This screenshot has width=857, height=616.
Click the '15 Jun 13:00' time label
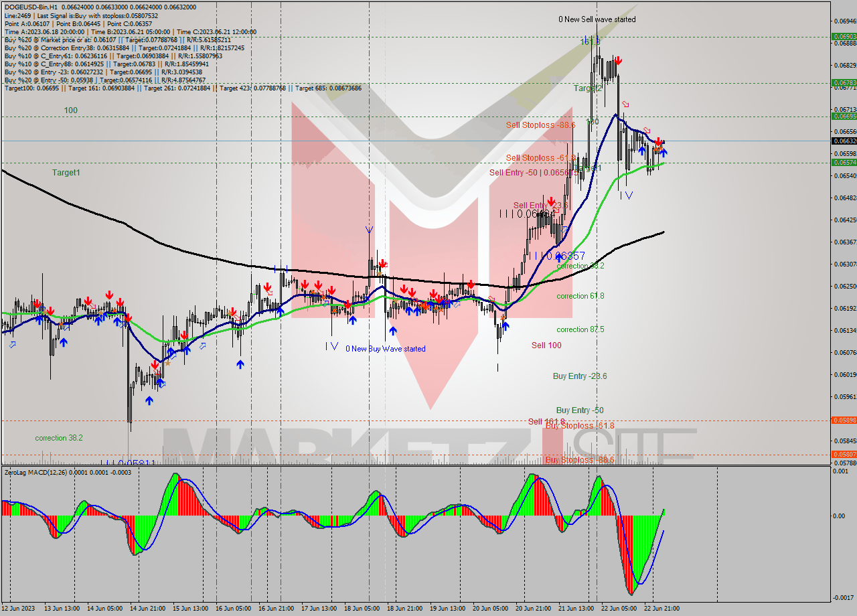click(190, 609)
